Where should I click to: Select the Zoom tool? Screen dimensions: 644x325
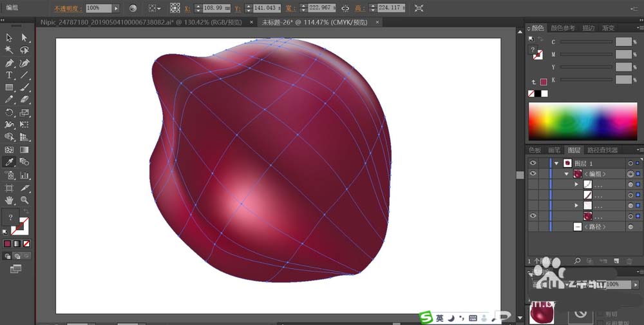tap(24, 201)
